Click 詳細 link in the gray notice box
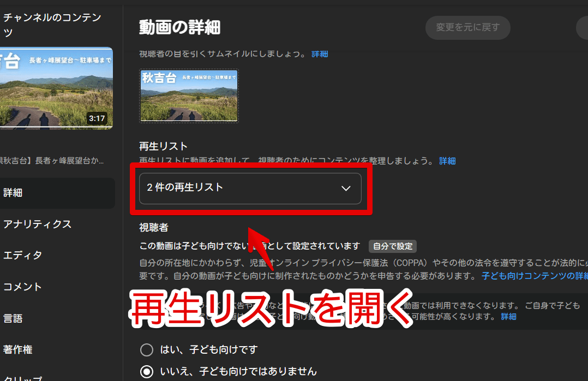 (508, 316)
